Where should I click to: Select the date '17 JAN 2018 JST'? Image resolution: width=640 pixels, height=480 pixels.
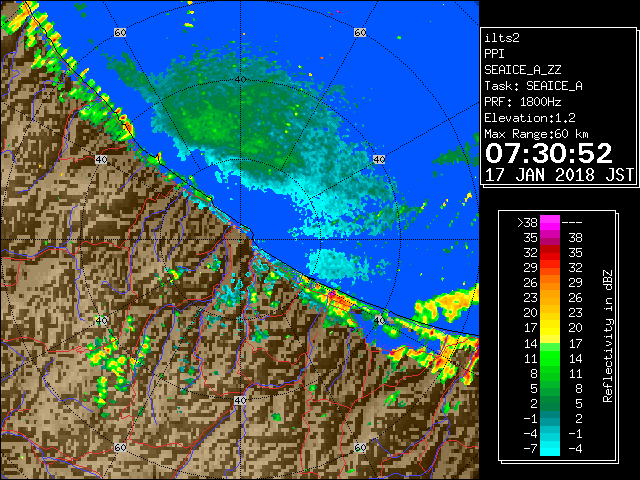[559, 175]
